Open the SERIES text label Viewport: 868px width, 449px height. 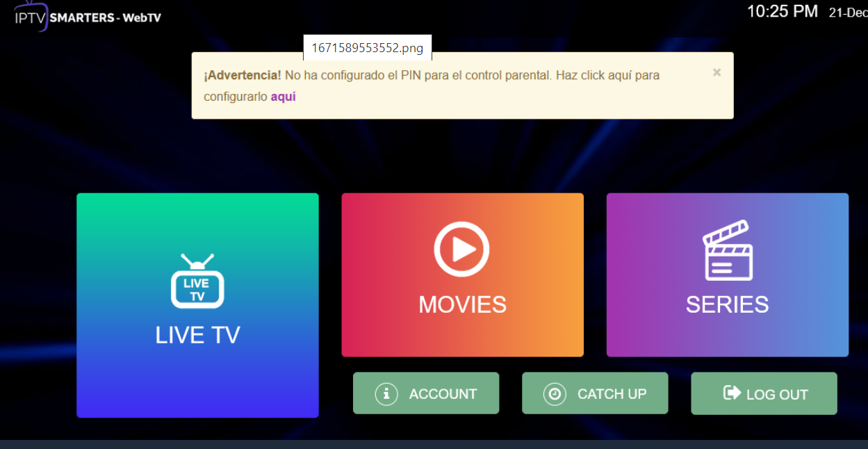pos(727,304)
